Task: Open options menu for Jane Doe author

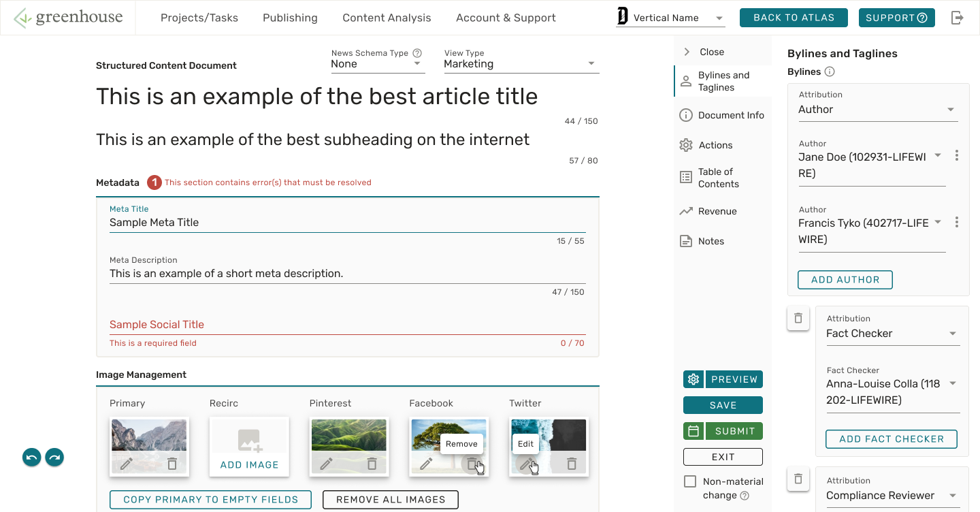Action: [x=957, y=156]
